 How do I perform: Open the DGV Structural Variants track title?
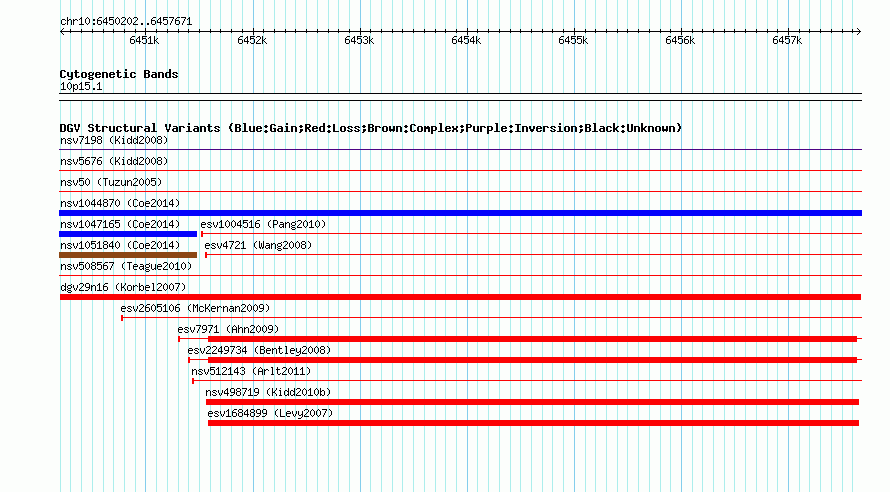coord(371,128)
